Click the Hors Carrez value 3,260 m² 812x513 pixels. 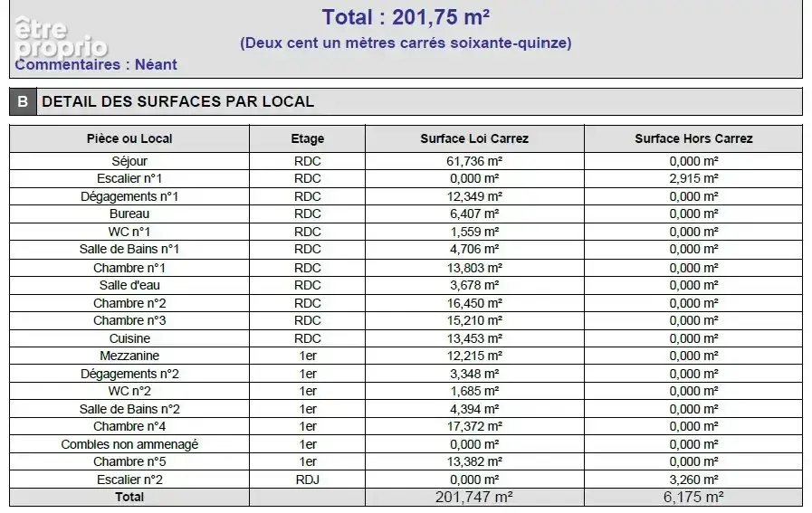693,480
